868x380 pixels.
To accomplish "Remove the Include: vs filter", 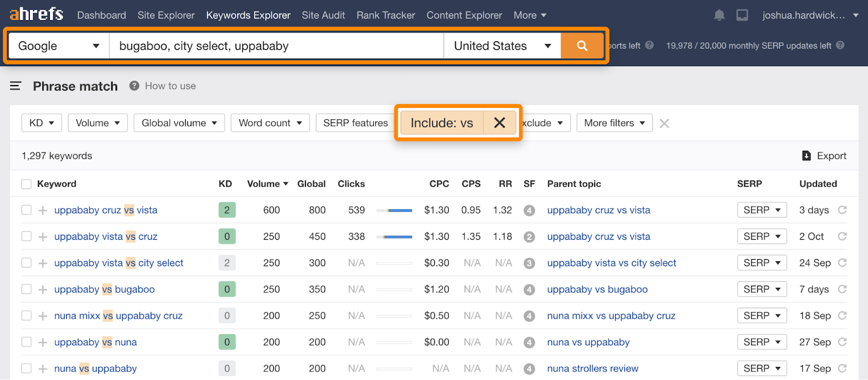I will point(499,123).
